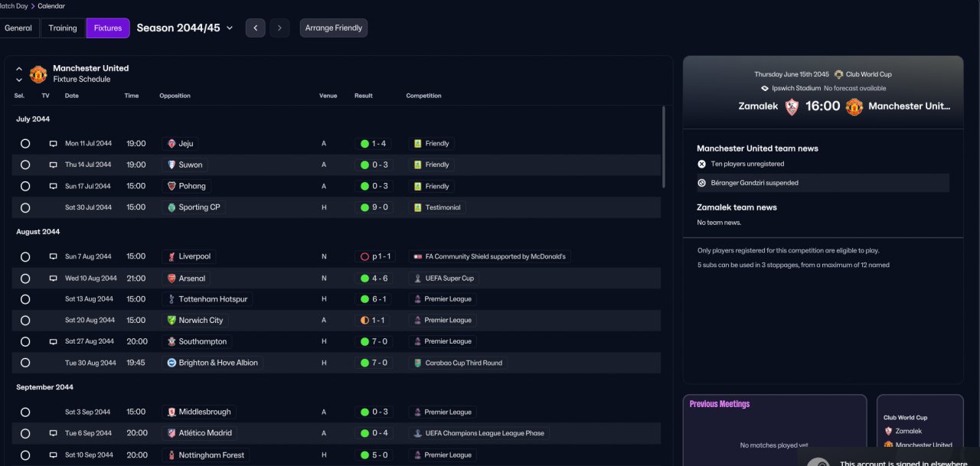Viewport: 980px width, 466px height.
Task: Click the 4 - 6 Arsenal result
Action: (x=374, y=279)
